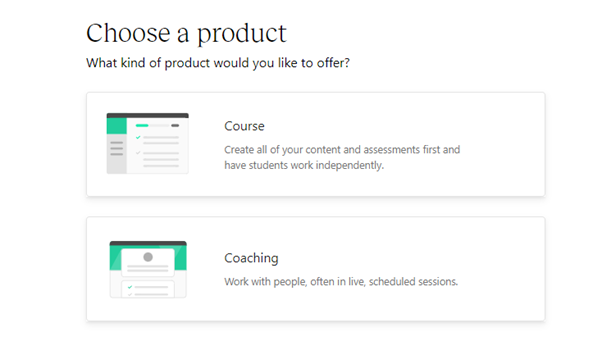Click the green square in Course illustration

[x=117, y=126]
